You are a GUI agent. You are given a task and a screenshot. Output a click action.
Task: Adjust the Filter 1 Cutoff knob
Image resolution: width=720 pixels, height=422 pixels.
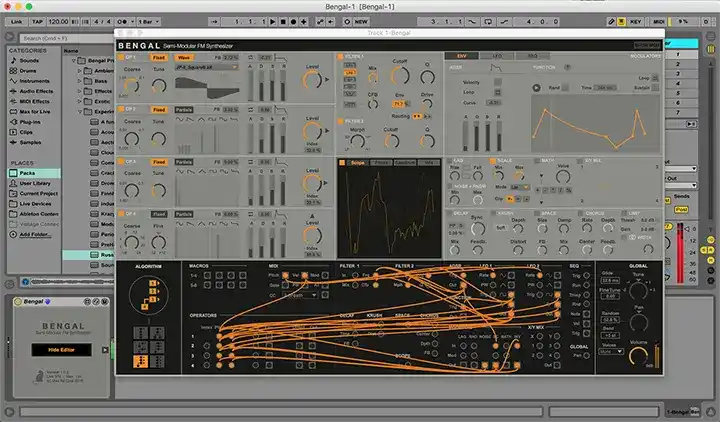pyautogui.click(x=400, y=75)
